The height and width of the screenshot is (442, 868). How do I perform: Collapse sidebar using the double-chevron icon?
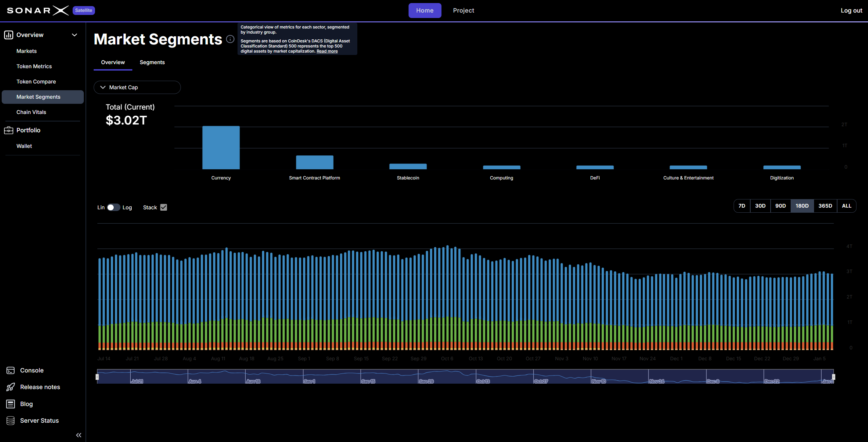[x=79, y=435]
